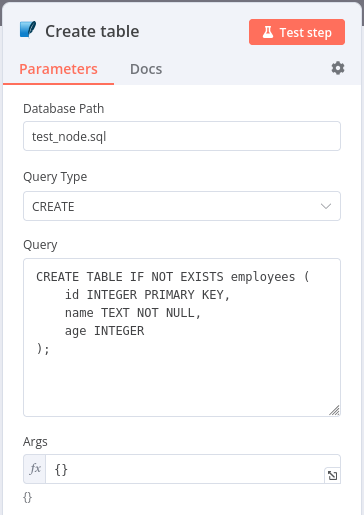Click the Test step button
Viewport: 364px width, 515px height.
tap(297, 32)
